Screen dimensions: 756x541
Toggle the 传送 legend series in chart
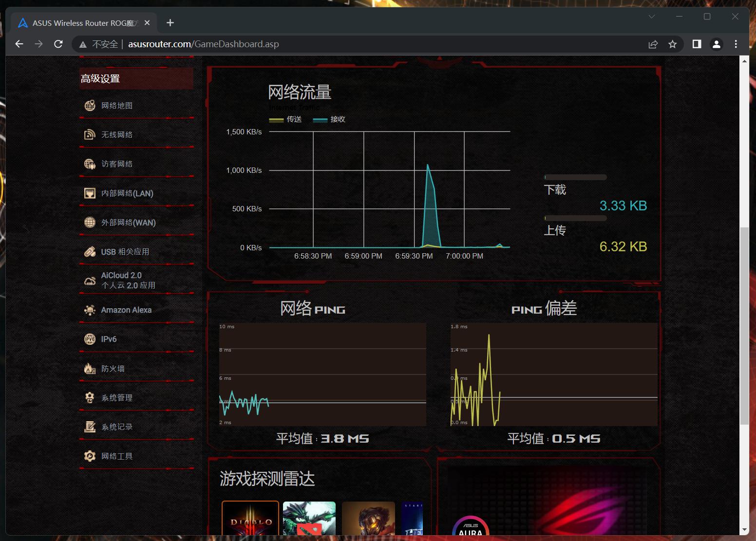click(x=286, y=119)
